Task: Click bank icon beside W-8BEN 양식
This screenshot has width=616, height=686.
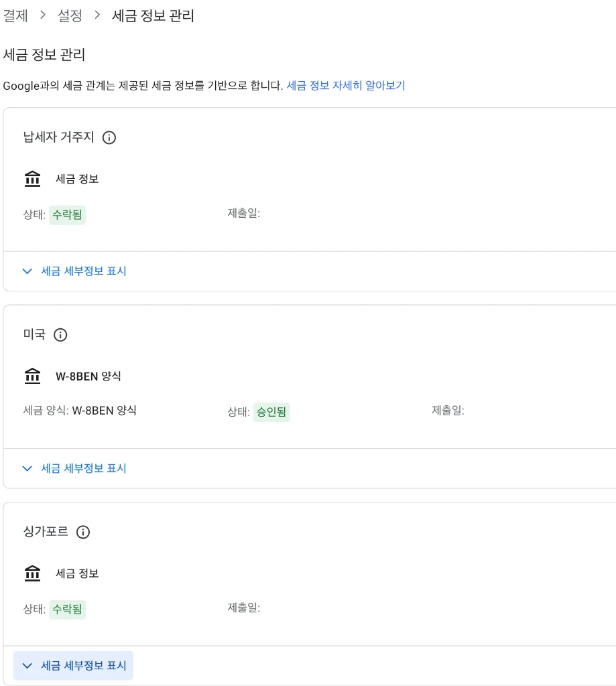Action: coord(32,376)
